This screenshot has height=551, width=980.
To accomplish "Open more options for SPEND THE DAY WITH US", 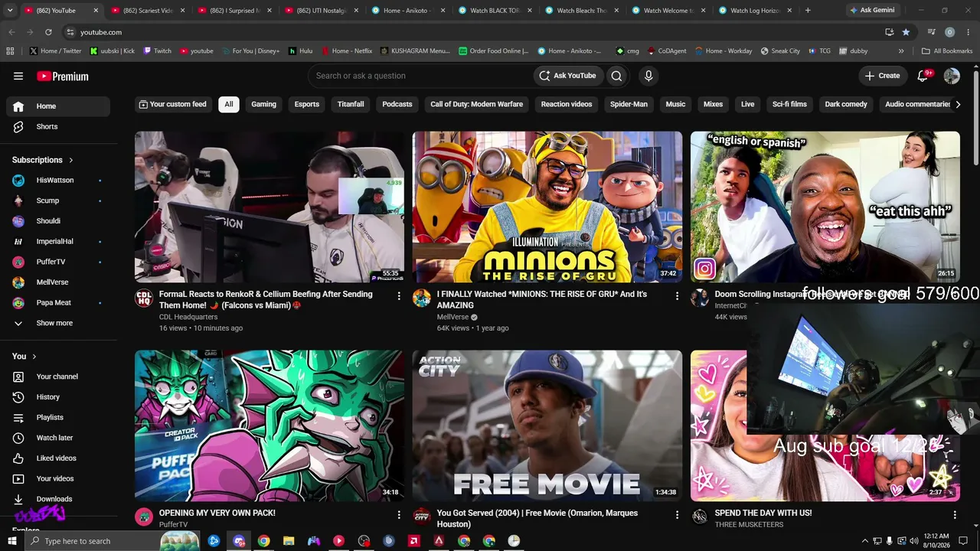I will [955, 514].
